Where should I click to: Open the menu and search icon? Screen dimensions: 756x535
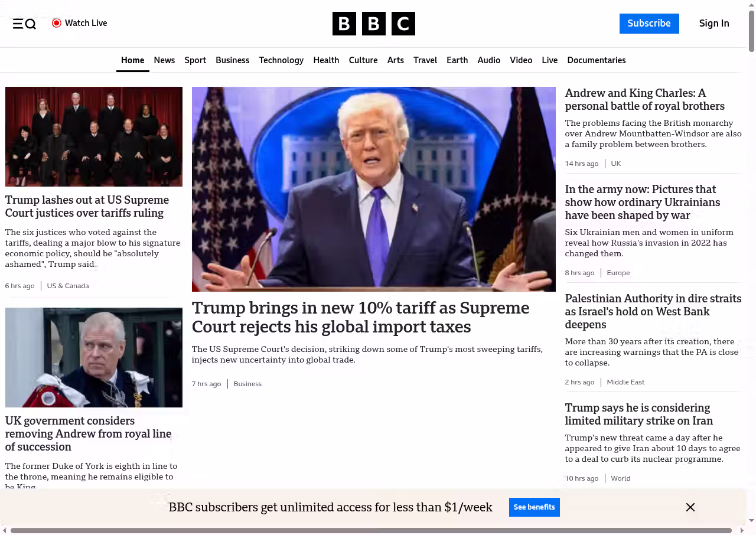tap(24, 24)
